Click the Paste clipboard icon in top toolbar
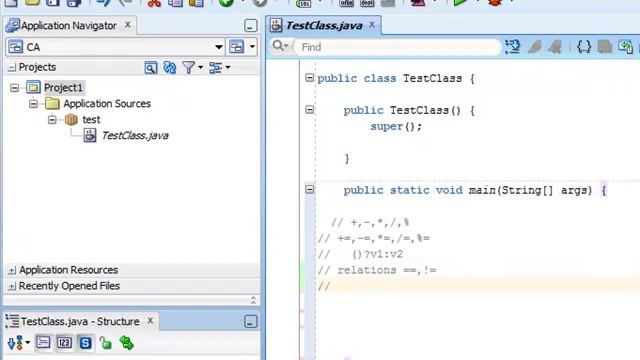The image size is (640, 360). [x=196, y=3]
